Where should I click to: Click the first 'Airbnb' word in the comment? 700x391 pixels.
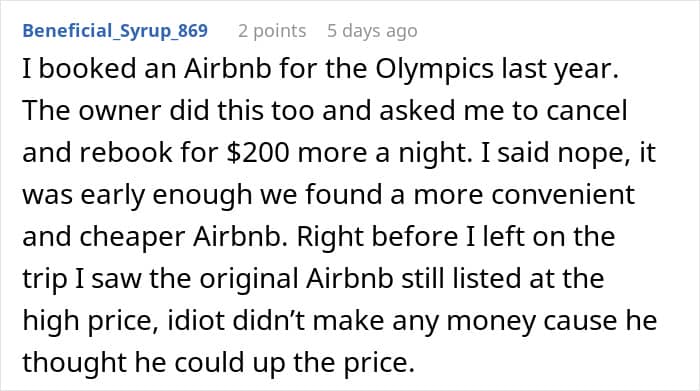click(228, 69)
